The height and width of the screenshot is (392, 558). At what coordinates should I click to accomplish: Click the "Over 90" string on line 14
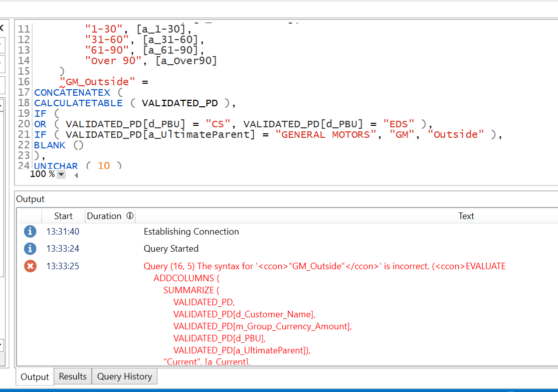(x=113, y=61)
